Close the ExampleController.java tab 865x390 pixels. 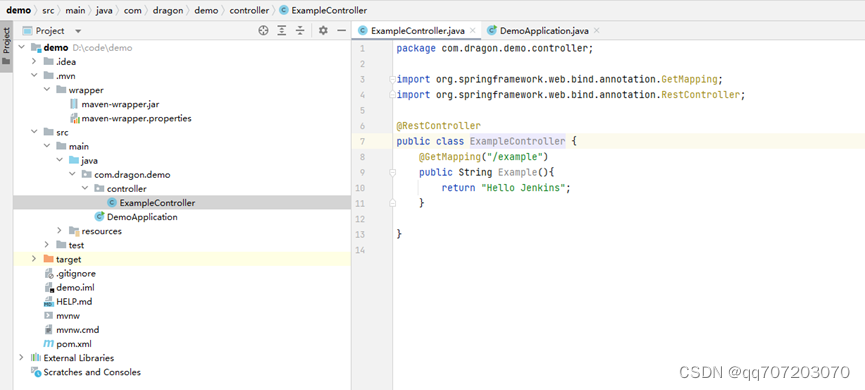coord(473,31)
